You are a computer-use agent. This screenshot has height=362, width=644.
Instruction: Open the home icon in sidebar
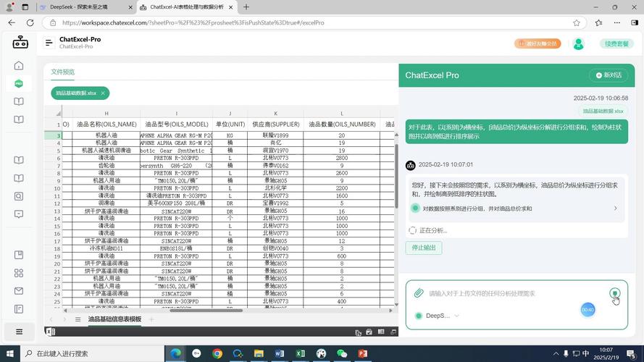pyautogui.click(x=19, y=66)
